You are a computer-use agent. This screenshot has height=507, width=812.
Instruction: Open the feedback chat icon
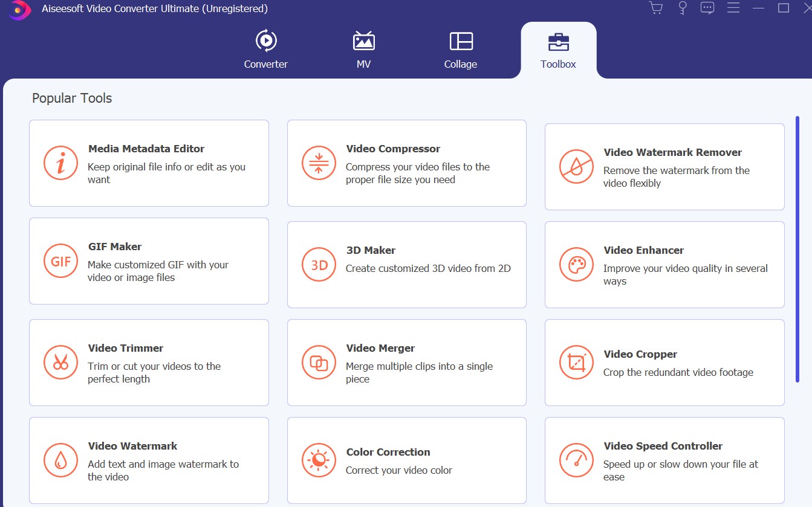707,8
